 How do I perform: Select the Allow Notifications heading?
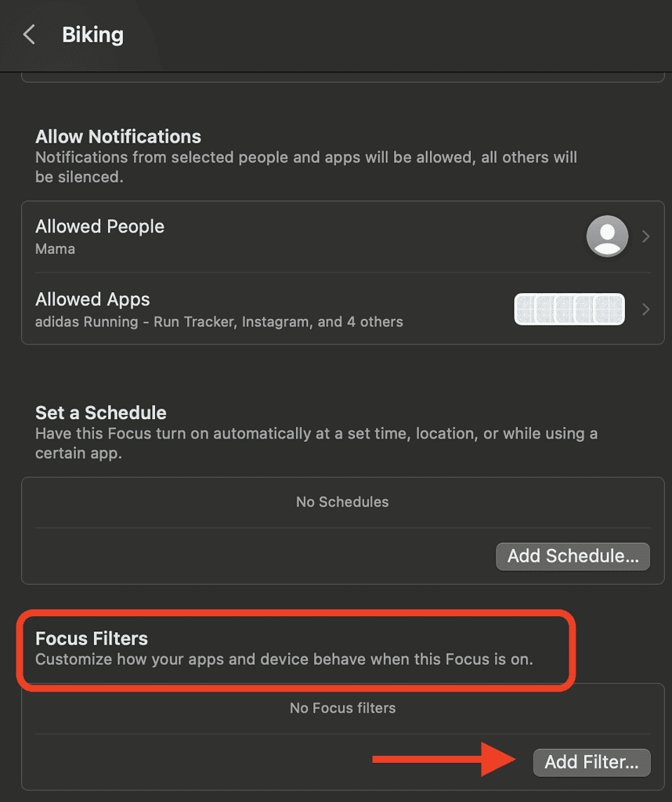pos(118,136)
